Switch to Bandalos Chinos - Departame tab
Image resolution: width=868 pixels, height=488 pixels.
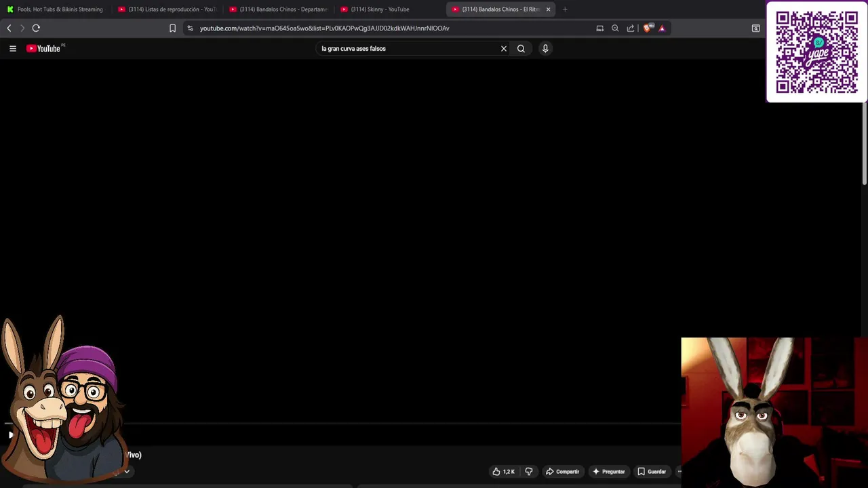278,9
